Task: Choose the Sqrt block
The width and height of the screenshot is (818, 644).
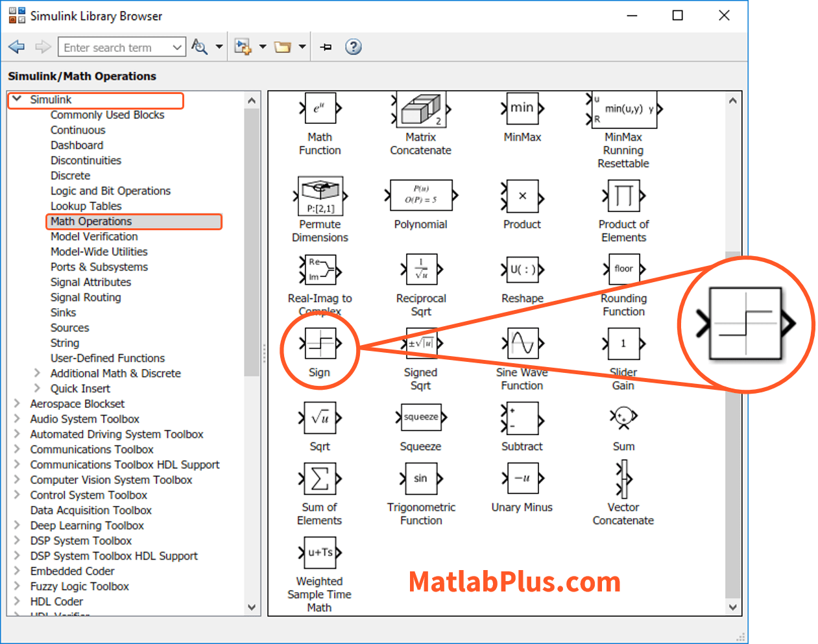Action: (x=320, y=418)
